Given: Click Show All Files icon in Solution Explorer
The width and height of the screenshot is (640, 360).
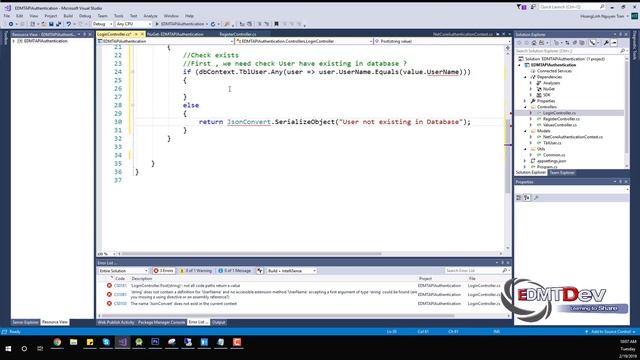Looking at the screenshot, I should [x=582, y=43].
